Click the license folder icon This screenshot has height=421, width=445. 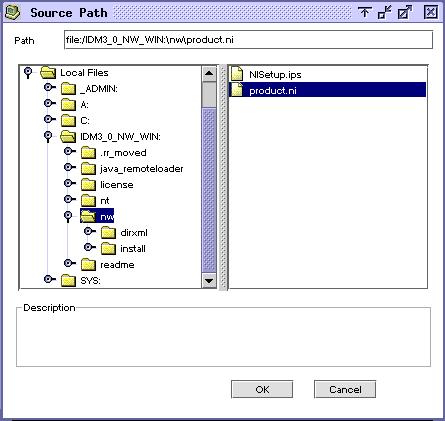88,184
